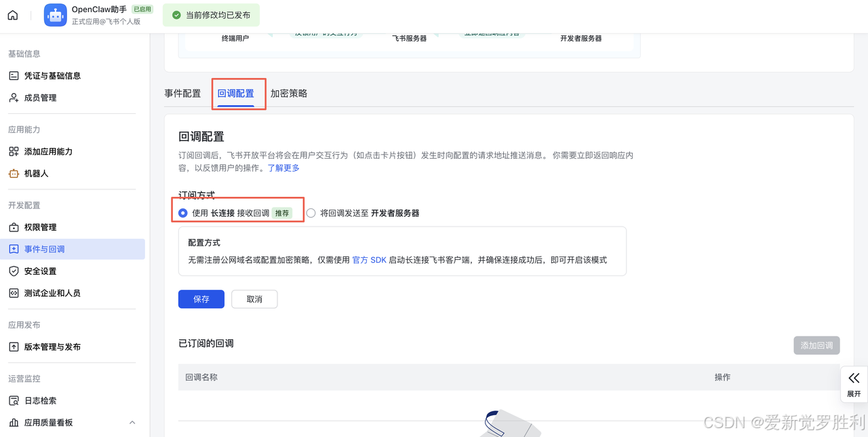The image size is (868, 437).
Task: Click the 事件与回调 icon in sidebar
Action: tap(14, 249)
